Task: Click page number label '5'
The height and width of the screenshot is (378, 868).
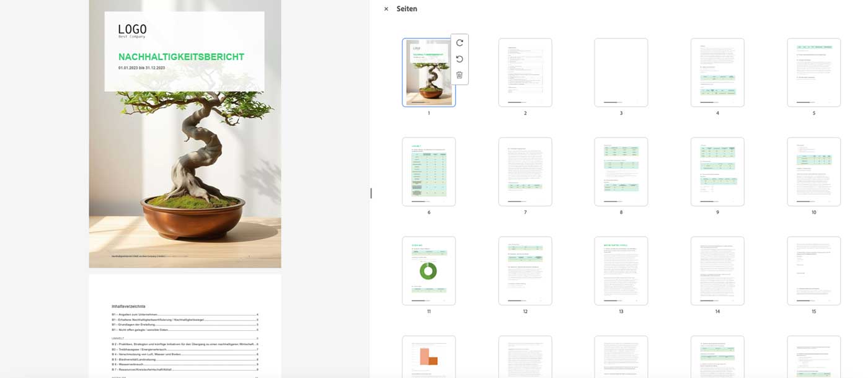Action: coord(814,113)
